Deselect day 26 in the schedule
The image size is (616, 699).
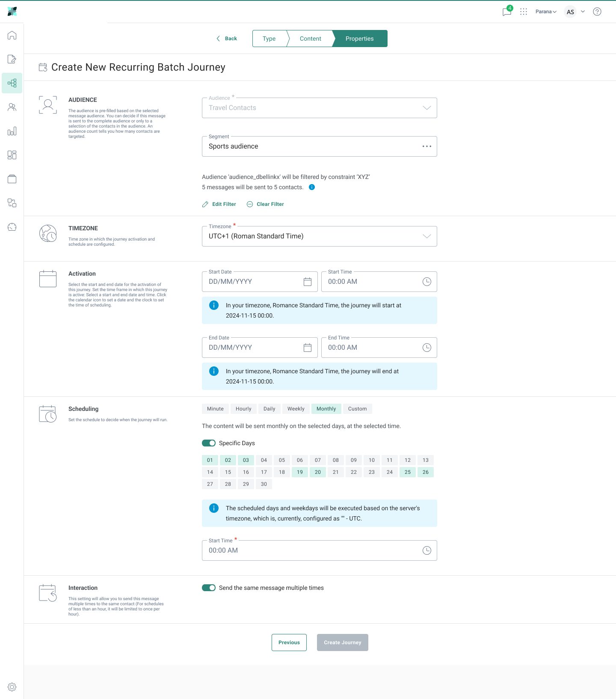coord(426,472)
